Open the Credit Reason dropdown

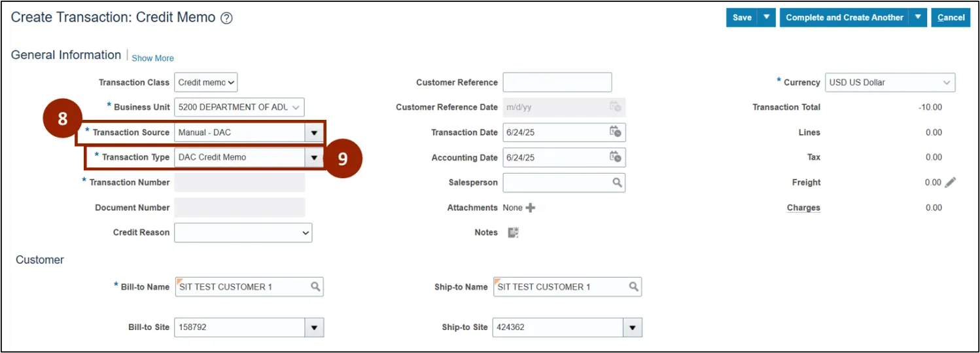(243, 232)
